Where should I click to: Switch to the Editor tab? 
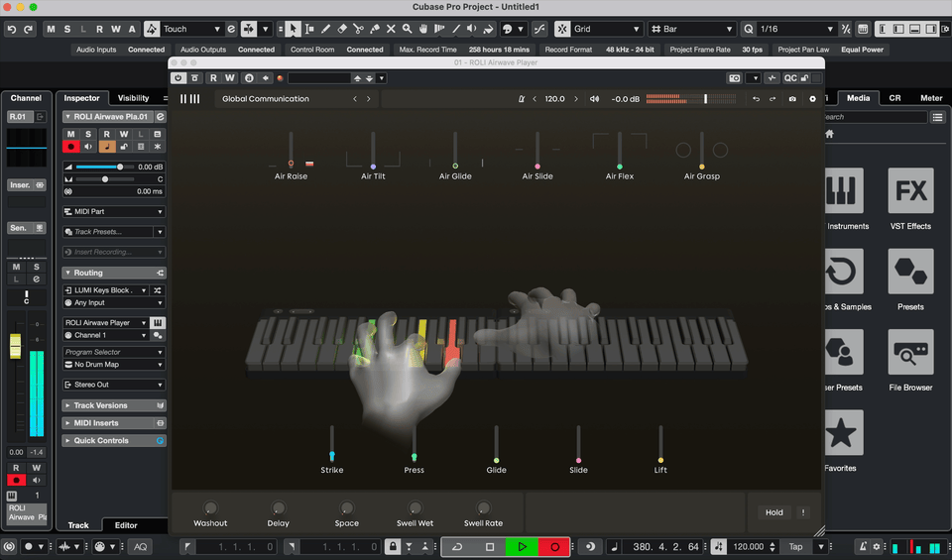[126, 525]
